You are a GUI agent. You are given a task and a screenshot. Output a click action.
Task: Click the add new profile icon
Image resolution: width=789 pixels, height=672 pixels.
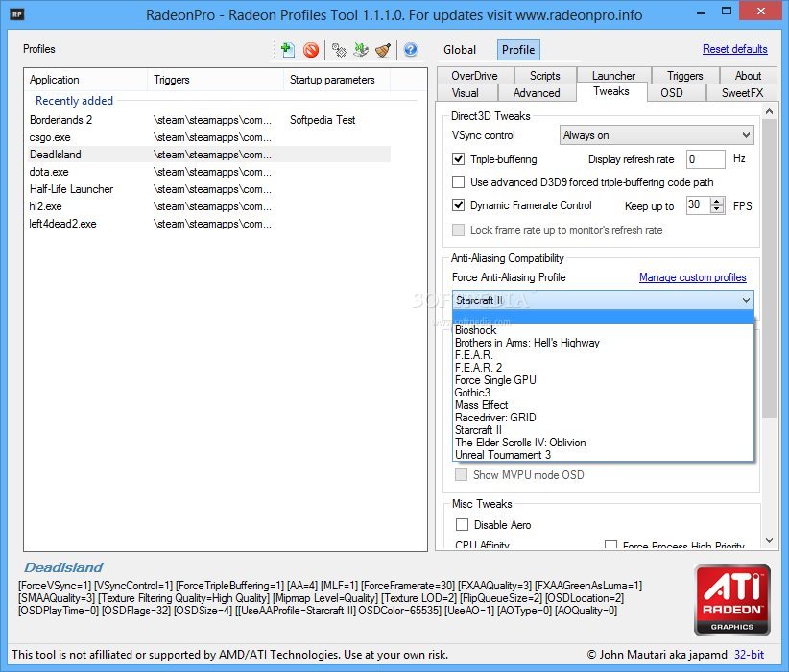[x=288, y=50]
